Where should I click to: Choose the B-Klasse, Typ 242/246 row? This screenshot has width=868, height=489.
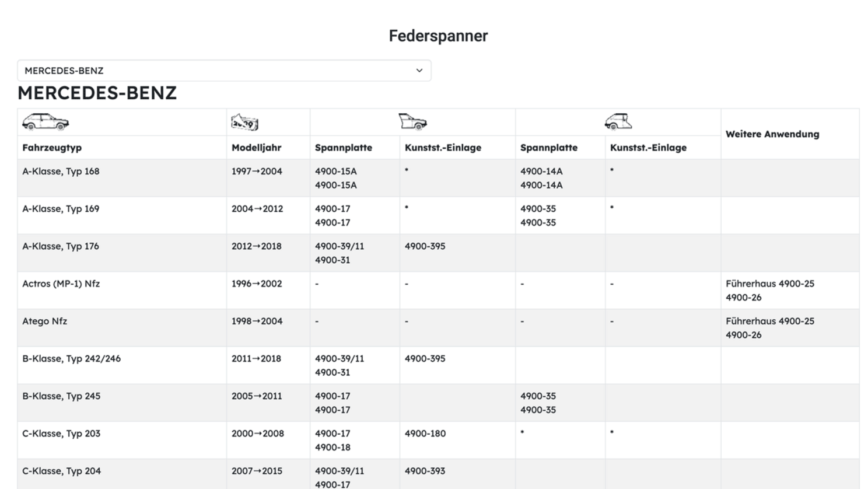(x=71, y=358)
